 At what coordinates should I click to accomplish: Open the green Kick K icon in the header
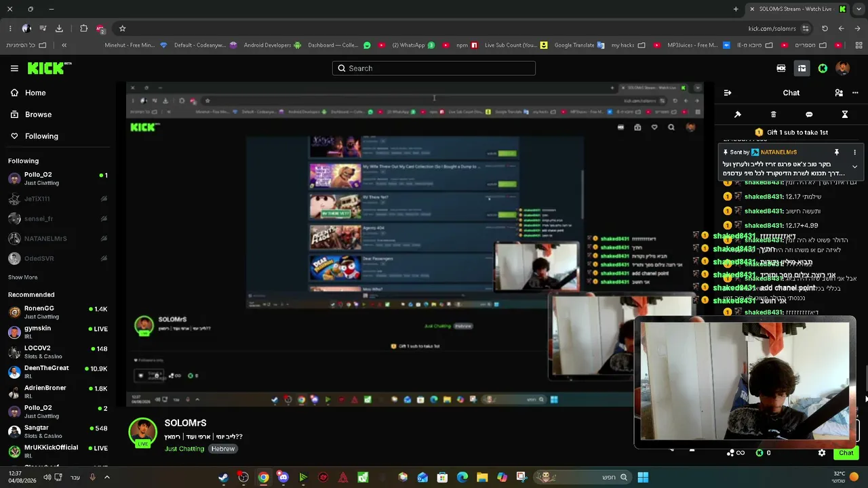pos(823,68)
